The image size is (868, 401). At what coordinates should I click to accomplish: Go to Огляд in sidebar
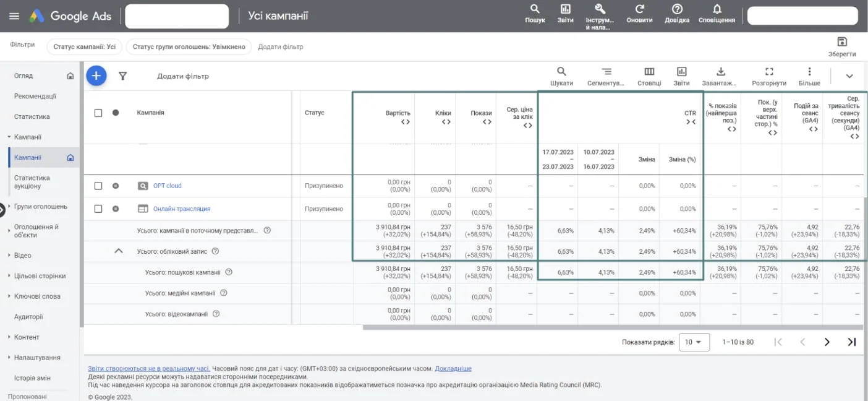[23, 76]
